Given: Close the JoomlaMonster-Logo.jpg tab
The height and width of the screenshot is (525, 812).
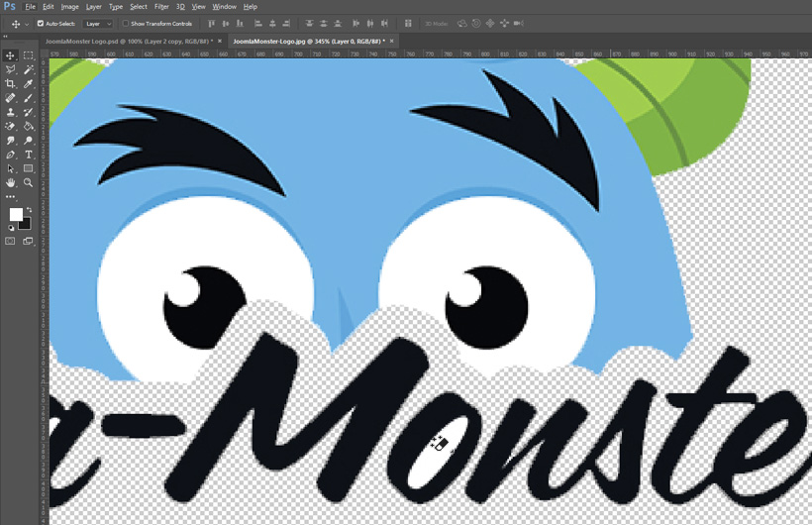Looking at the screenshot, I should click(391, 41).
